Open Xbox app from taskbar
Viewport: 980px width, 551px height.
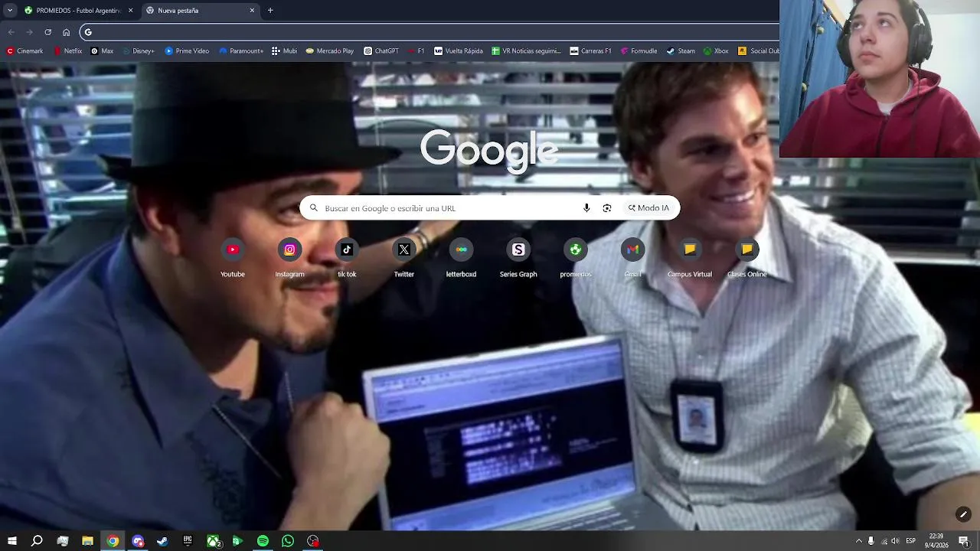(x=214, y=541)
